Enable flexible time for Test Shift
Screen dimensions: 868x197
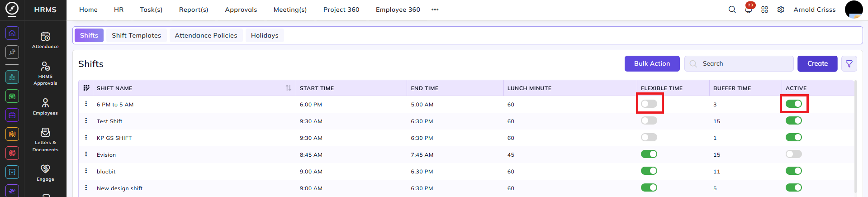pyautogui.click(x=649, y=120)
